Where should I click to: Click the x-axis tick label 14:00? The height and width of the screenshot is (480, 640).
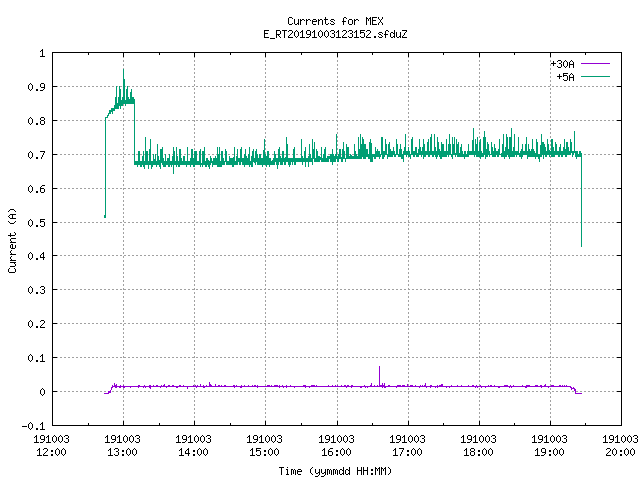(193, 452)
